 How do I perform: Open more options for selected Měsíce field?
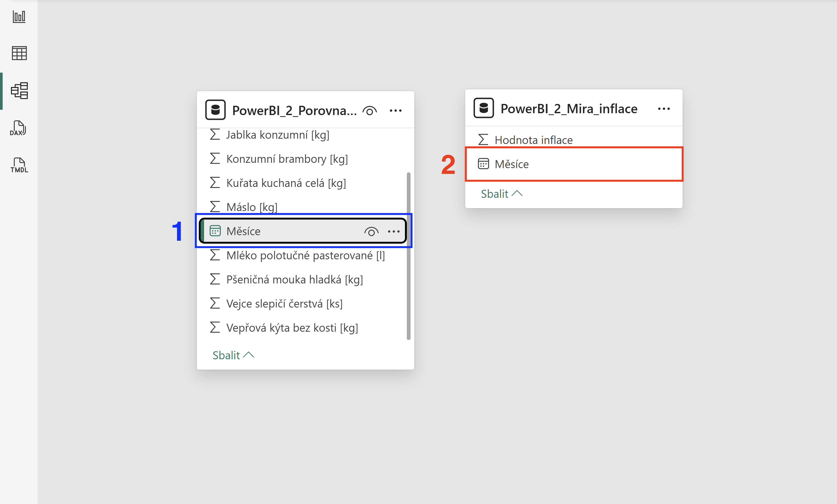[x=394, y=231]
